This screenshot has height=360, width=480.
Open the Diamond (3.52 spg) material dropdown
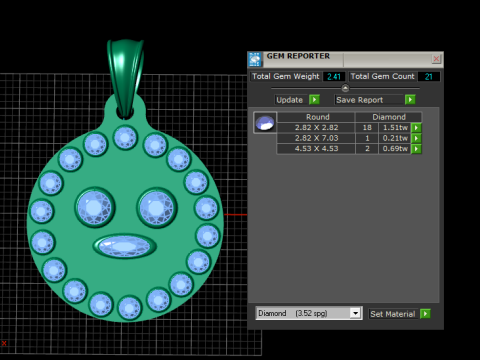point(309,313)
